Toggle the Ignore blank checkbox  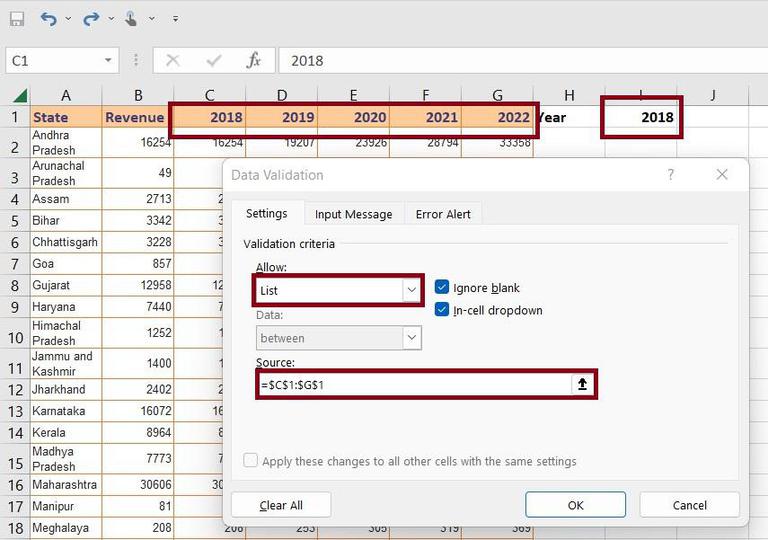click(x=442, y=287)
